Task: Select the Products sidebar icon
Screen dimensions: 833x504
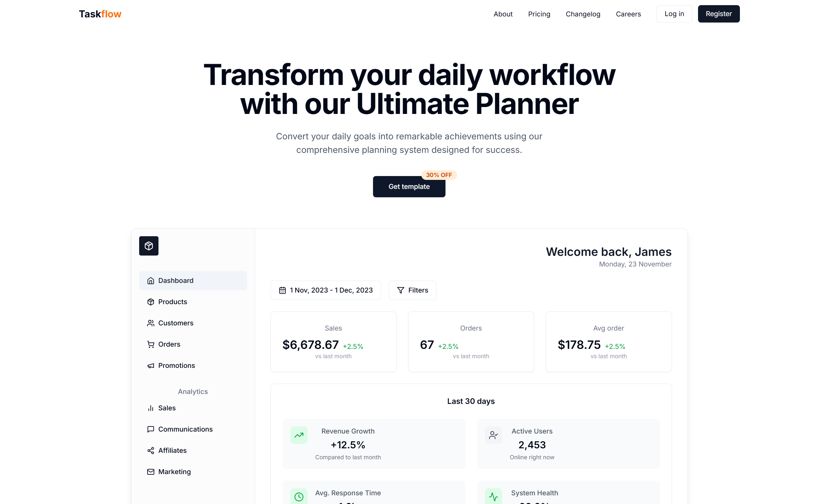Action: tap(150, 301)
